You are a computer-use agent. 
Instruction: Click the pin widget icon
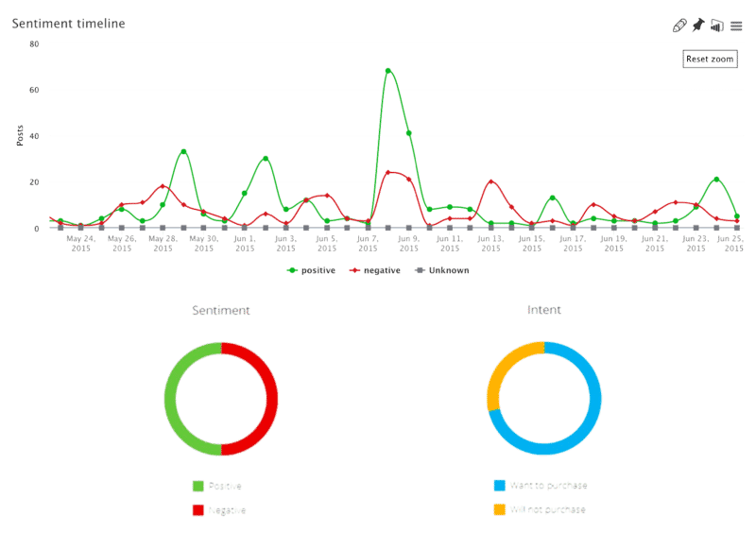pyautogui.click(x=698, y=26)
